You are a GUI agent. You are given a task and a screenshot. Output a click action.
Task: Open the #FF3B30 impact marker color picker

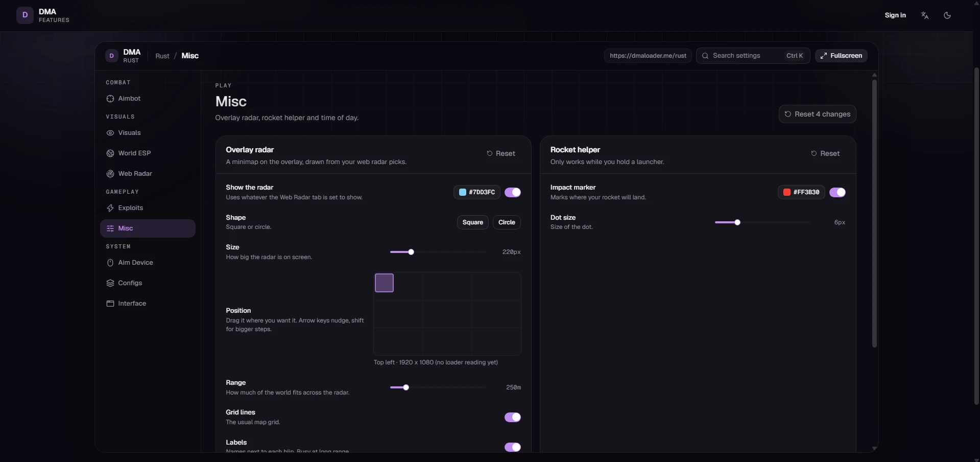point(801,192)
